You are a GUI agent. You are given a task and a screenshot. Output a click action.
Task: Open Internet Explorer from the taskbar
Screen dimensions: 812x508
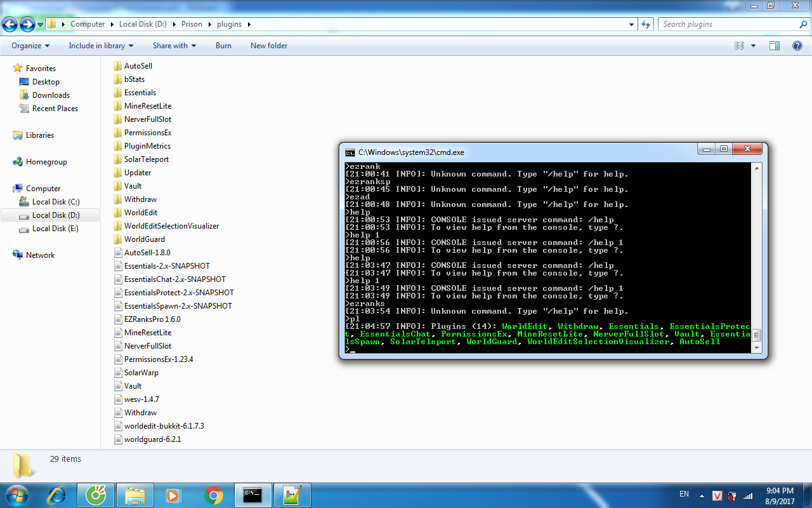pos(56,495)
